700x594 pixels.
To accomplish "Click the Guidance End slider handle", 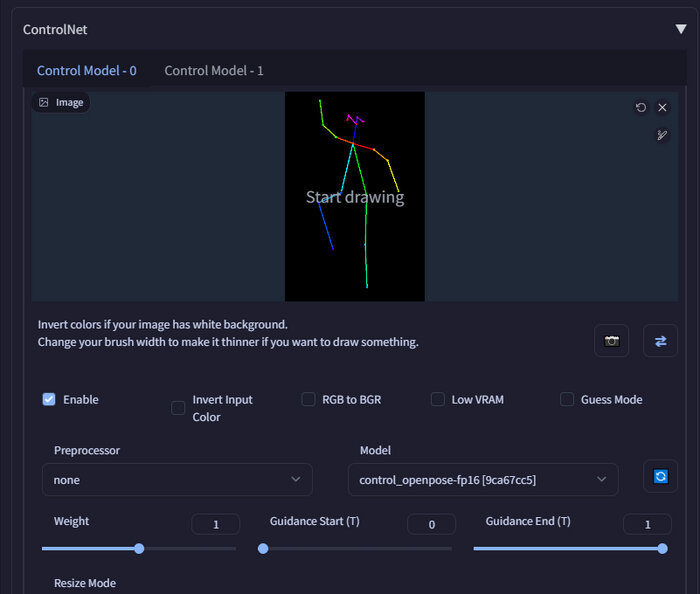I will pyautogui.click(x=662, y=548).
